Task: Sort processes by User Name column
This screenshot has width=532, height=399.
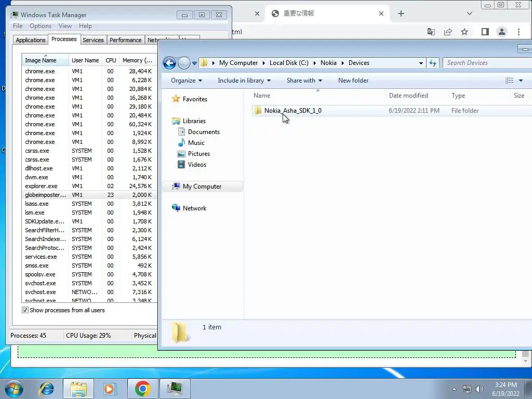Action: (x=86, y=60)
